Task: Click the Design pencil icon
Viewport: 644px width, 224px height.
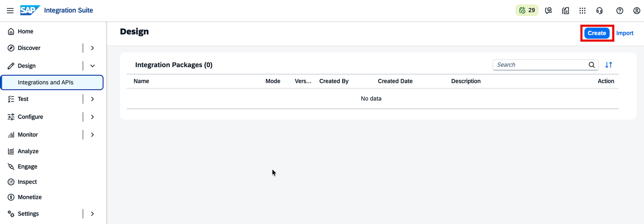Action: coord(11,66)
